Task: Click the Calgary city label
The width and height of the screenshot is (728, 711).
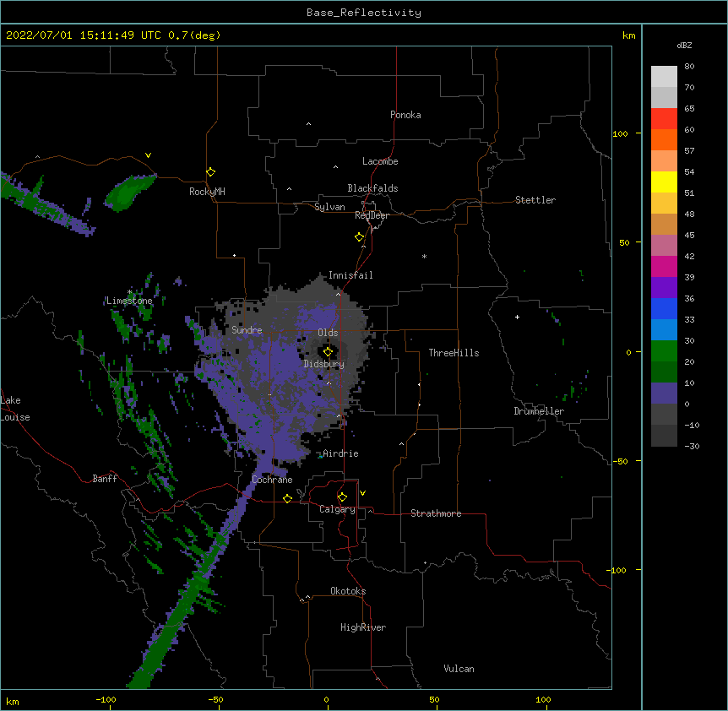Action: [337, 509]
